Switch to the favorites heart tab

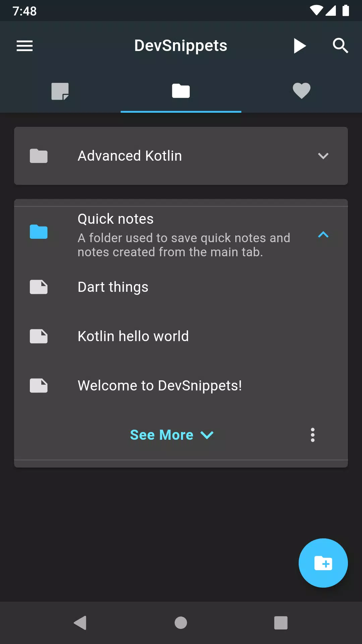302,91
